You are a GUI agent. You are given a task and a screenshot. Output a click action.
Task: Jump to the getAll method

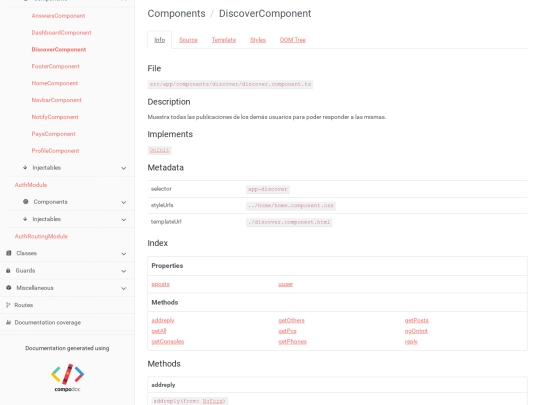[x=159, y=331]
